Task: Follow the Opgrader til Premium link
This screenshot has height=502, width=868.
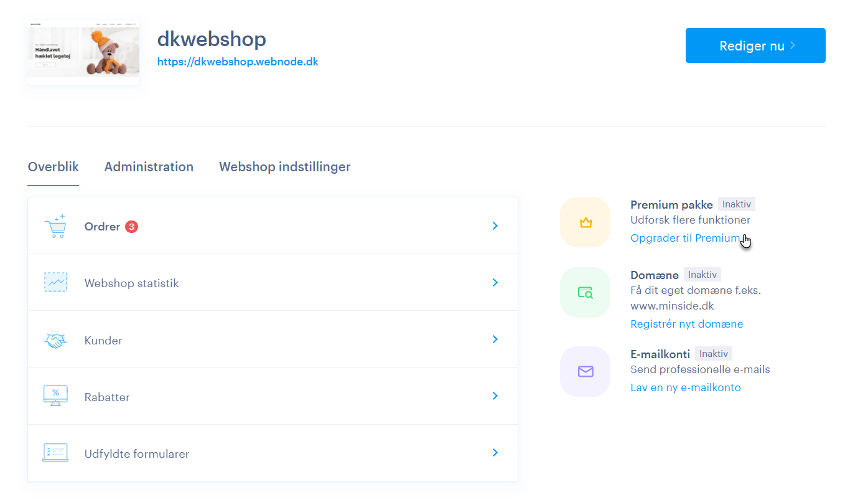Action: (x=684, y=238)
